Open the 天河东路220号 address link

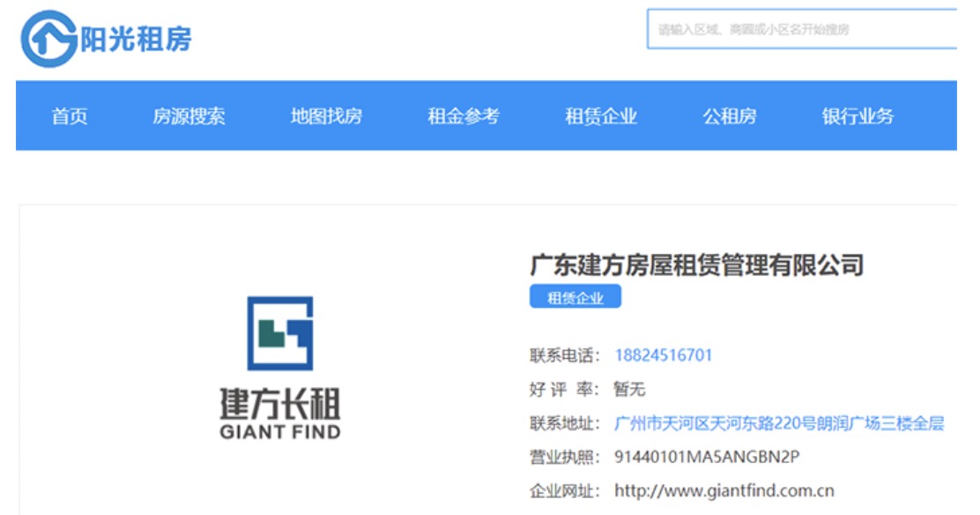(x=779, y=423)
